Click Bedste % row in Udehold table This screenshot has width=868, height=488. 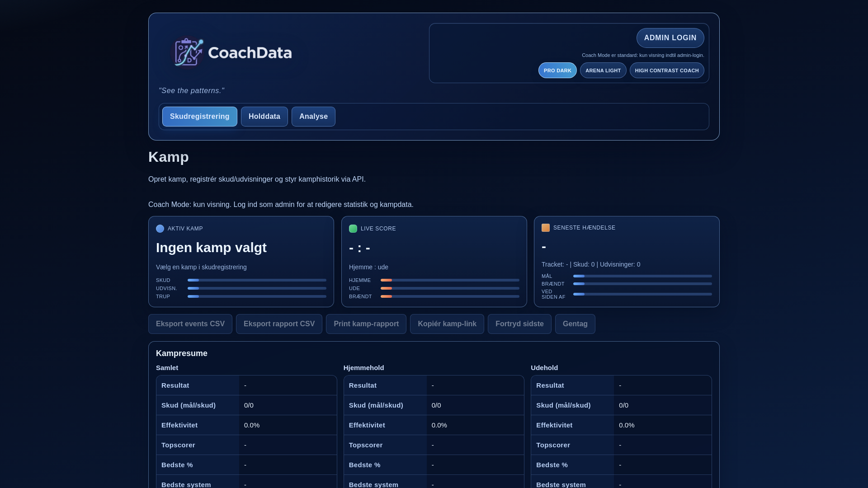pos(621,465)
